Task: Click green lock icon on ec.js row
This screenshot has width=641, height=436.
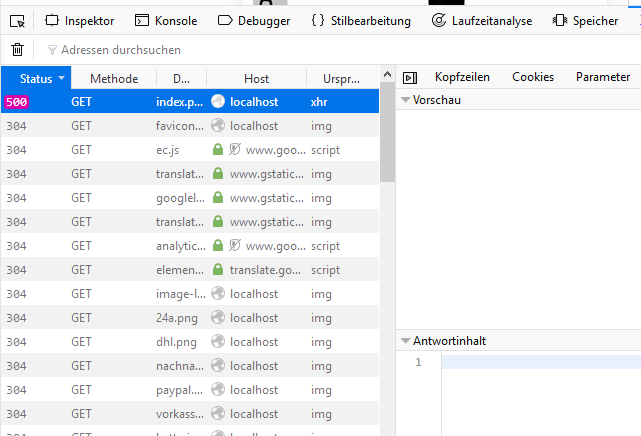Action: (x=218, y=150)
